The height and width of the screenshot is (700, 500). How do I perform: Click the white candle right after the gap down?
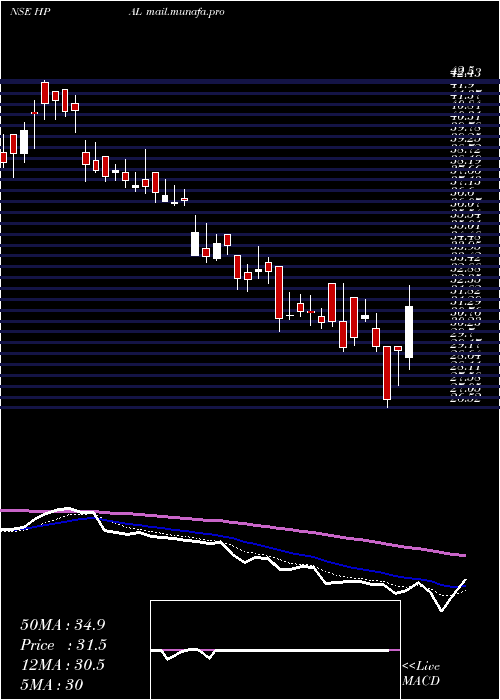195,244
